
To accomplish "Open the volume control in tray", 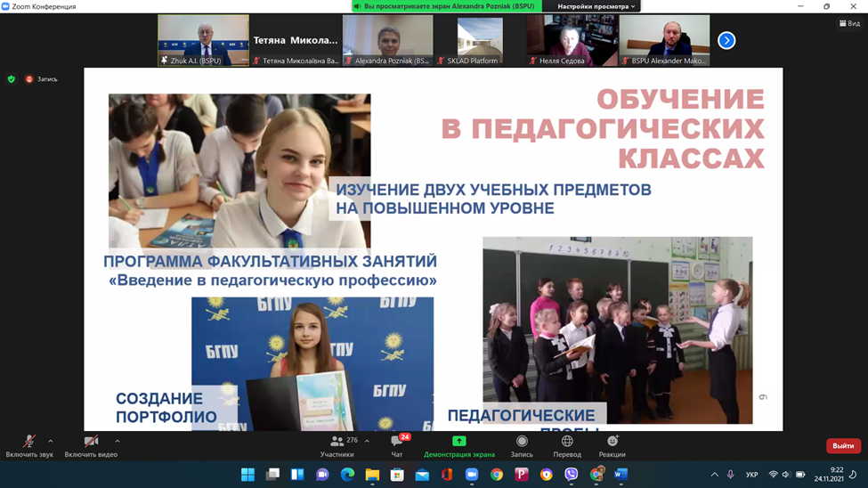I will (x=786, y=475).
